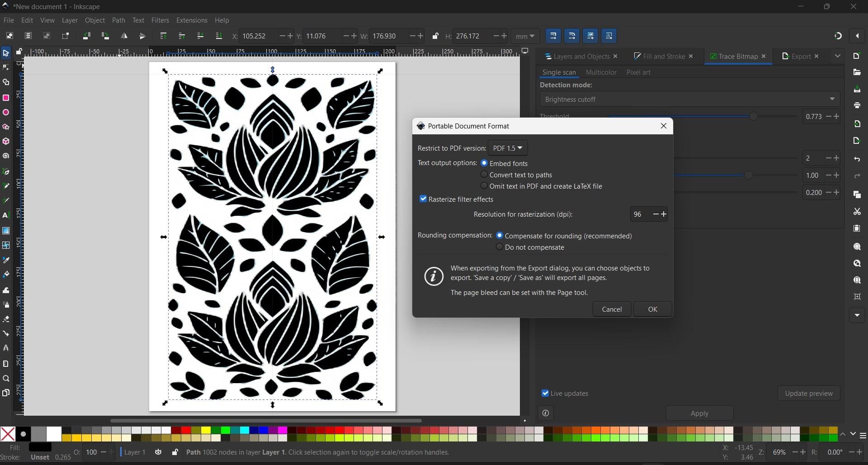Screen dimensions: 868x465
Task: Select the Rectangle tool
Action: (6, 98)
